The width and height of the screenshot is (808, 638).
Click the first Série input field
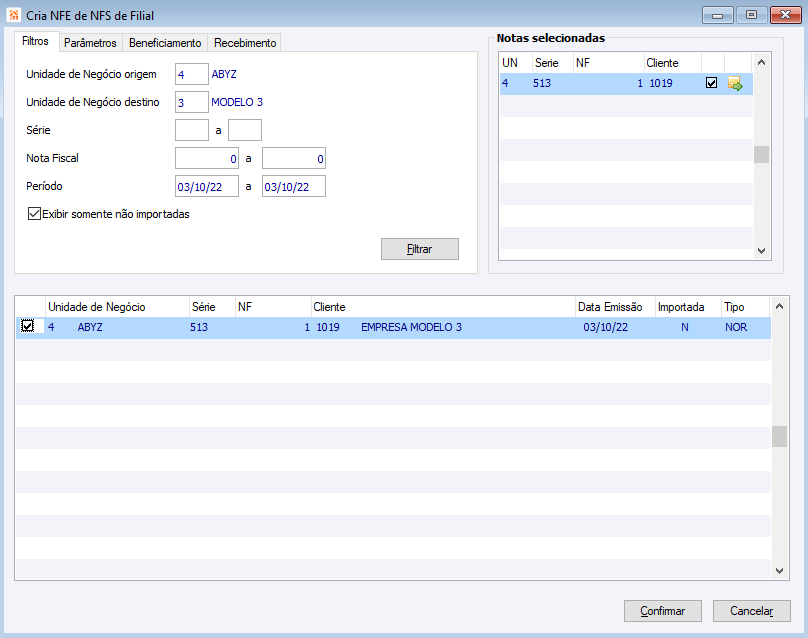coord(192,130)
